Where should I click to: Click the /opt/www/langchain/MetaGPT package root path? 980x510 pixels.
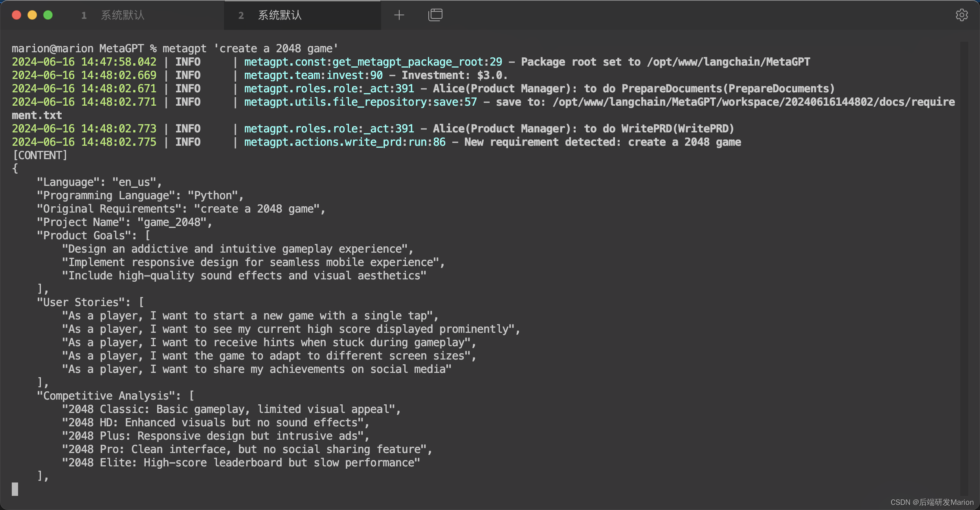[x=728, y=62]
